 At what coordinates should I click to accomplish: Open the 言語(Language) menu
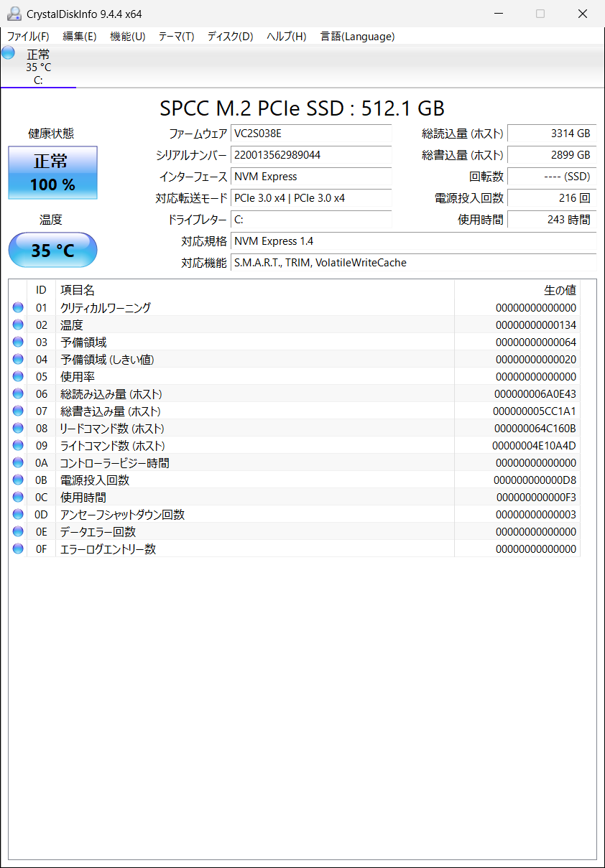point(357,37)
